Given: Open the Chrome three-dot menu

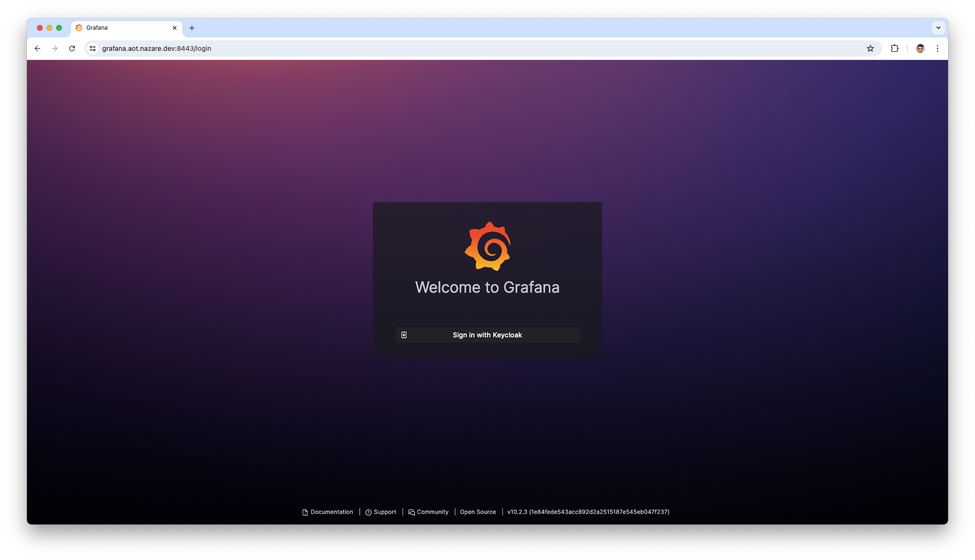Looking at the screenshot, I should point(938,48).
